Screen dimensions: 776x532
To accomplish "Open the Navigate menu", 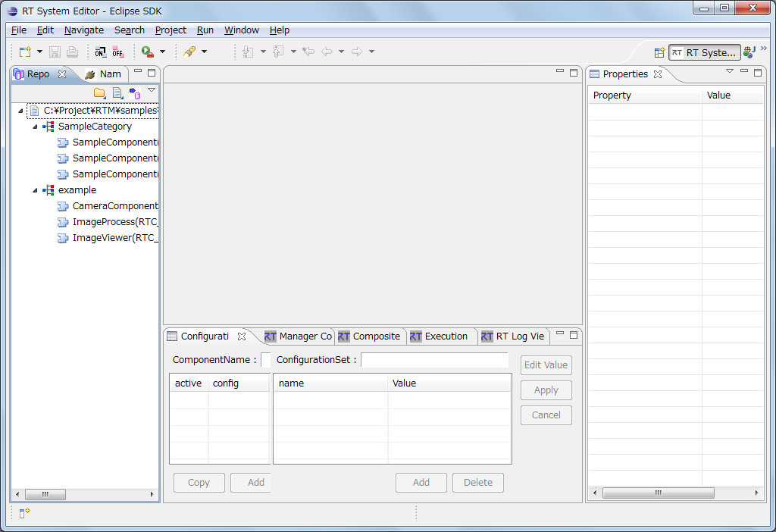I will (84, 30).
